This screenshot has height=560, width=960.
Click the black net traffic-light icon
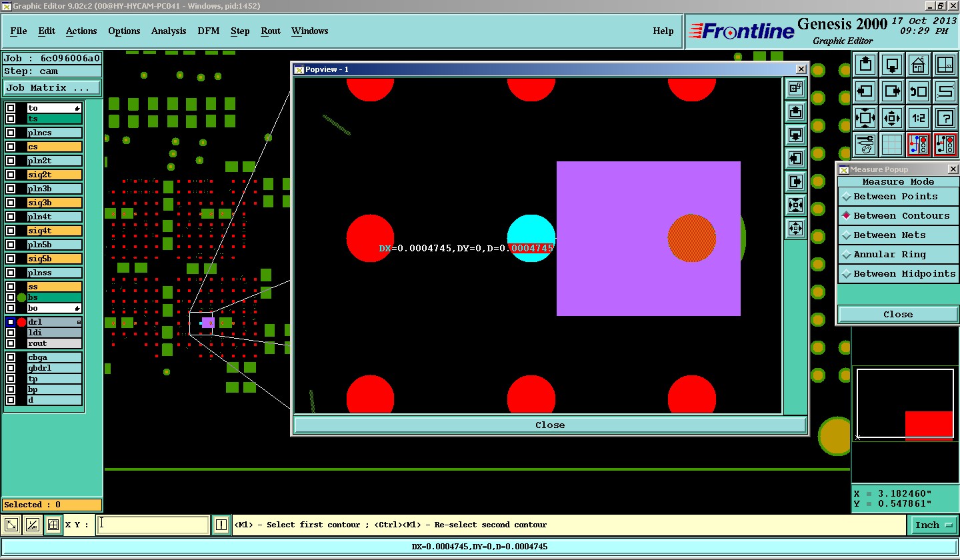click(x=945, y=144)
